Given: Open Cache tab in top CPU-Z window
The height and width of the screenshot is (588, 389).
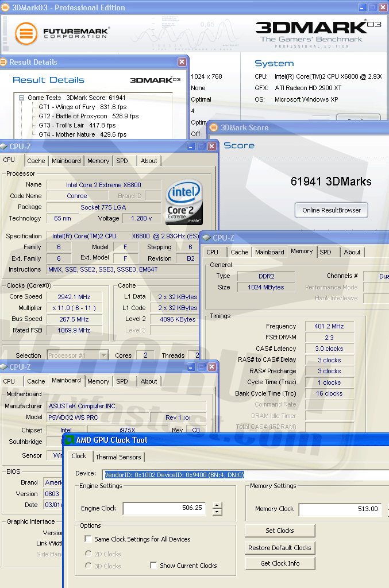Looking at the screenshot, I should pos(36,161).
